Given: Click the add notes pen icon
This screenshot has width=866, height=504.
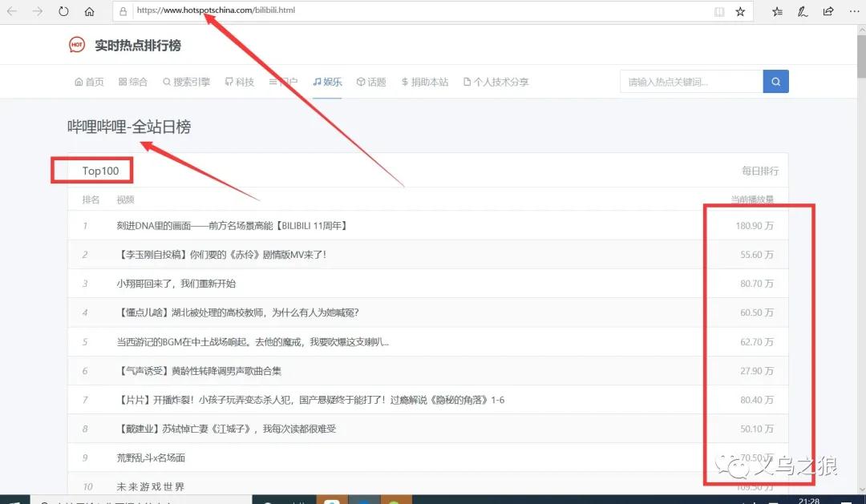Looking at the screenshot, I should 803,12.
